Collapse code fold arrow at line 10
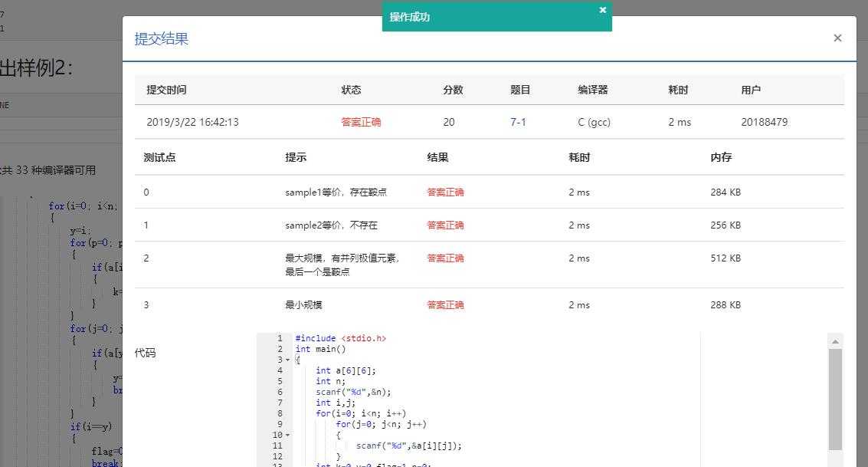 click(x=288, y=436)
